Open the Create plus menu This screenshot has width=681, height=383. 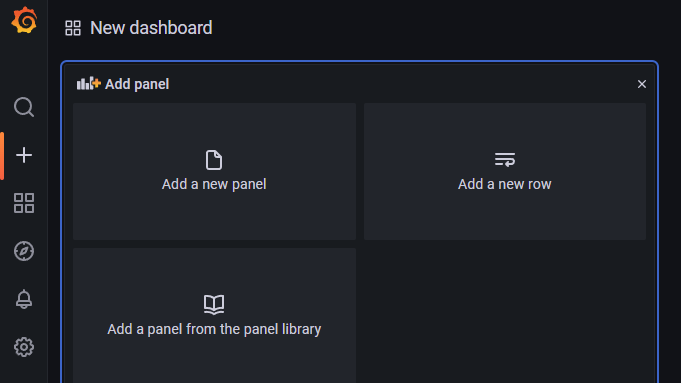(x=24, y=155)
